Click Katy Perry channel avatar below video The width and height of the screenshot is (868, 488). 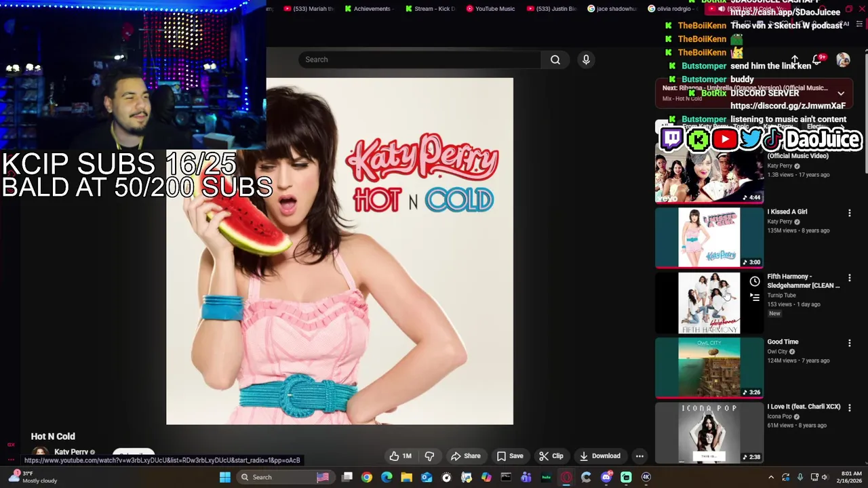(x=40, y=453)
